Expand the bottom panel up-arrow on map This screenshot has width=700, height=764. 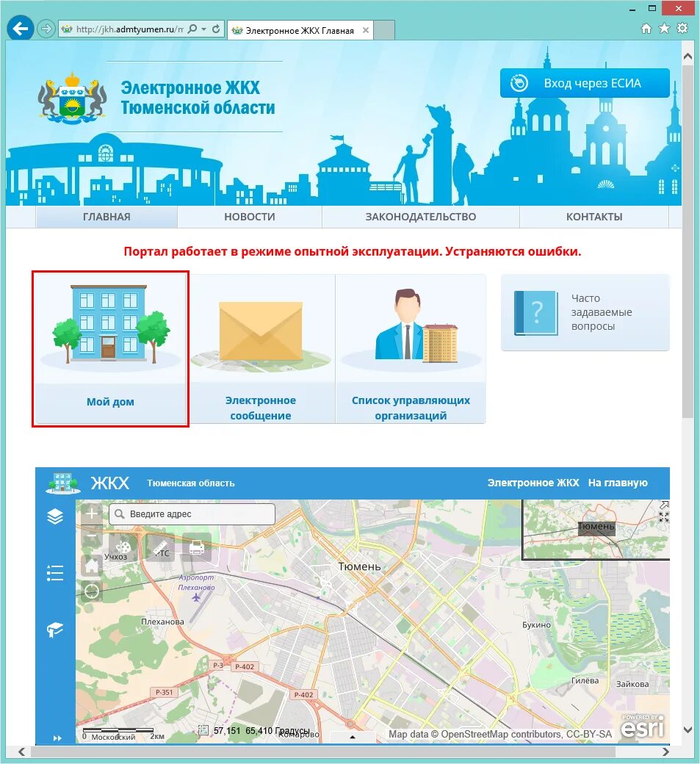[x=353, y=737]
